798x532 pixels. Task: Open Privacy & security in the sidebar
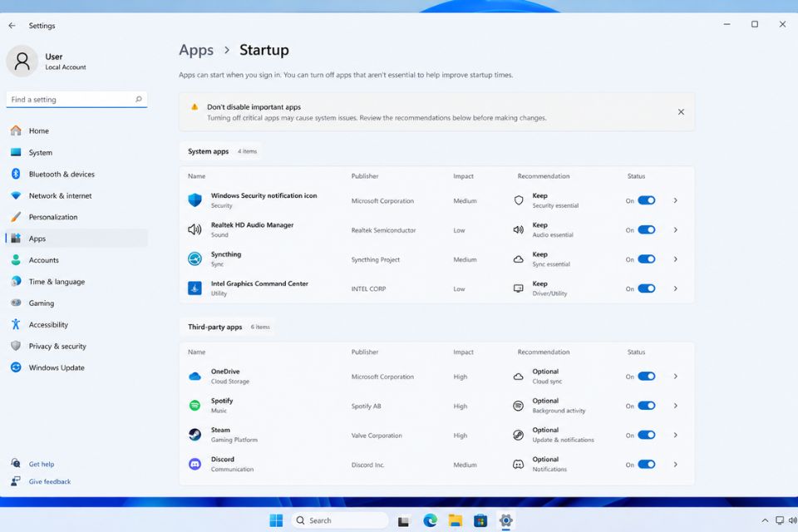click(x=76, y=346)
